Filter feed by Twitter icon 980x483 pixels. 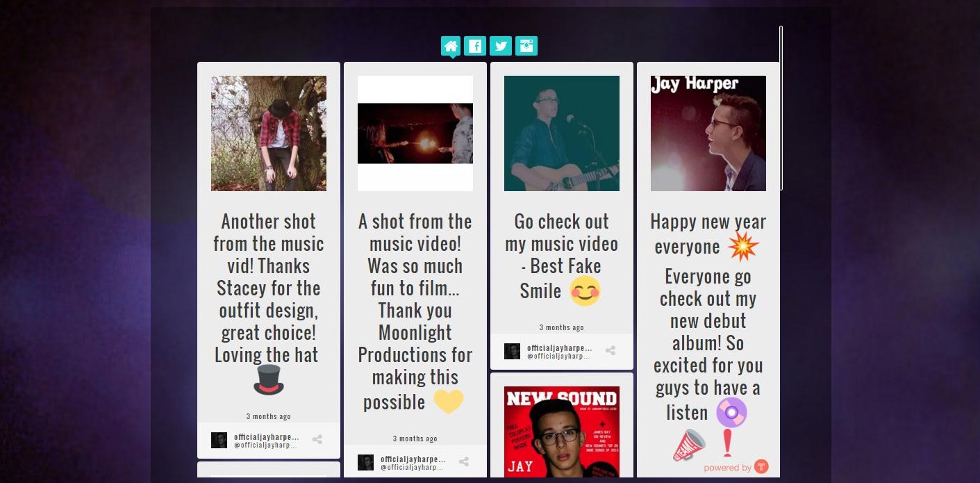[x=501, y=46]
